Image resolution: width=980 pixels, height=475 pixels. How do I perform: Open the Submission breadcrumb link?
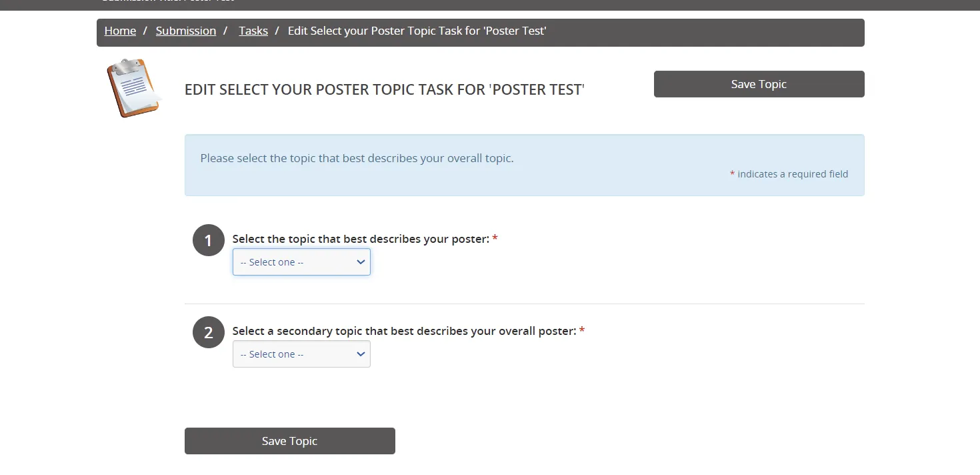click(186, 31)
